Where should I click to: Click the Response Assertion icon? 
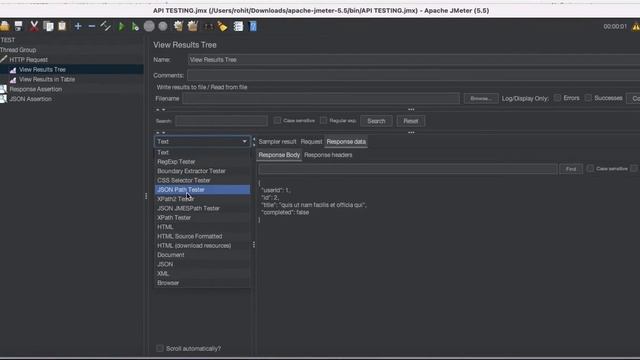(3, 89)
